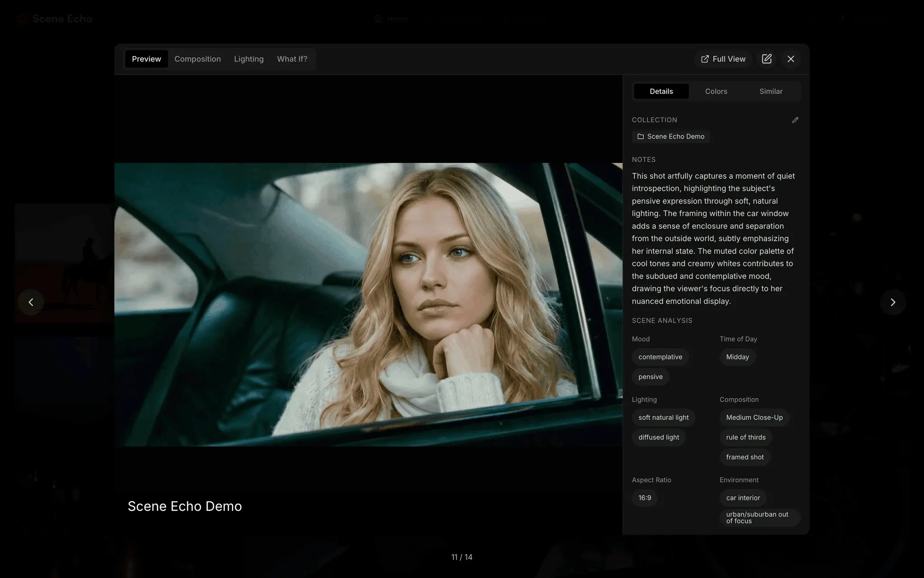Click the Environment label

(x=739, y=480)
